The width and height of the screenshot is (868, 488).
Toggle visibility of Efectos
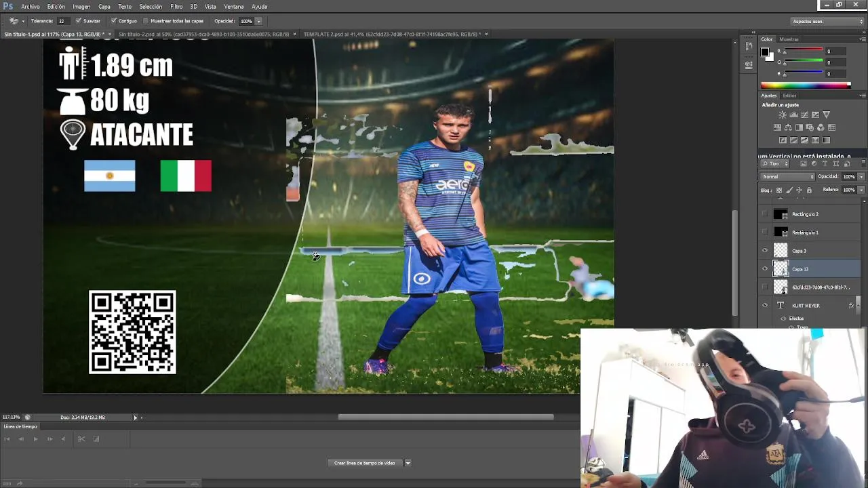(x=783, y=319)
